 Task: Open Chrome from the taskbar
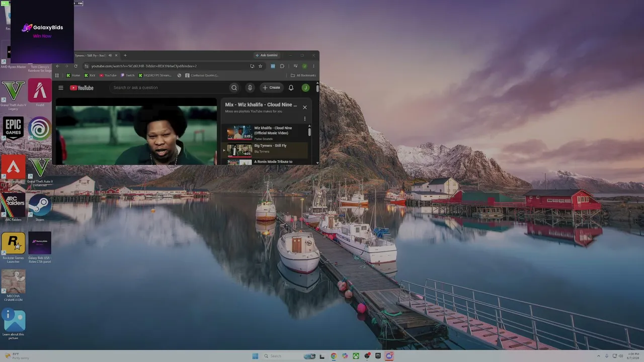[334, 356]
